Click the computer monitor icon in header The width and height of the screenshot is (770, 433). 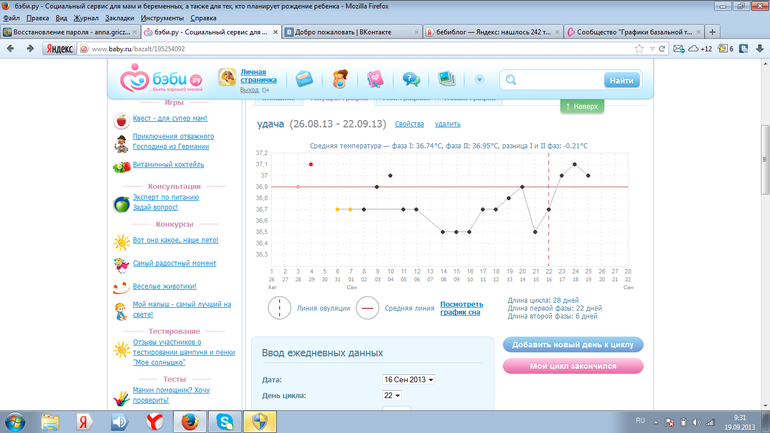coord(446,79)
